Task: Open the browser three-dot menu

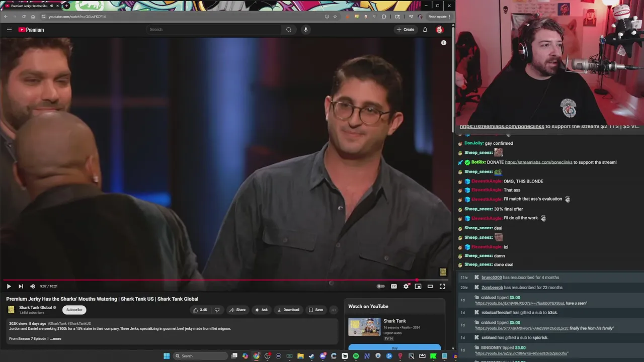Action: click(x=449, y=17)
